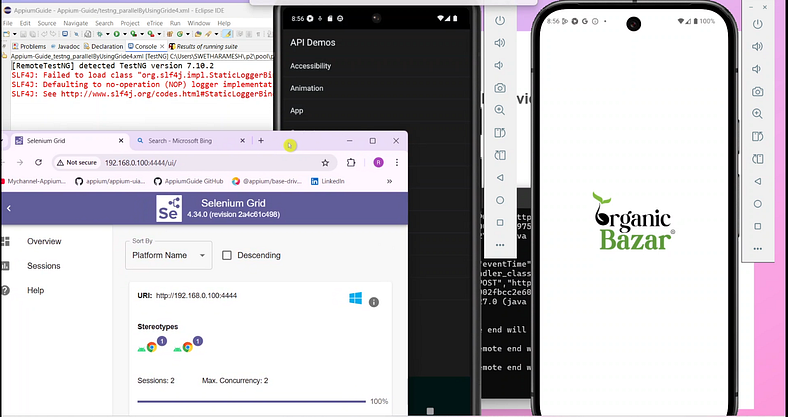Open AppiumGuide GitHub bookmark
788x417 pixels.
(188, 181)
